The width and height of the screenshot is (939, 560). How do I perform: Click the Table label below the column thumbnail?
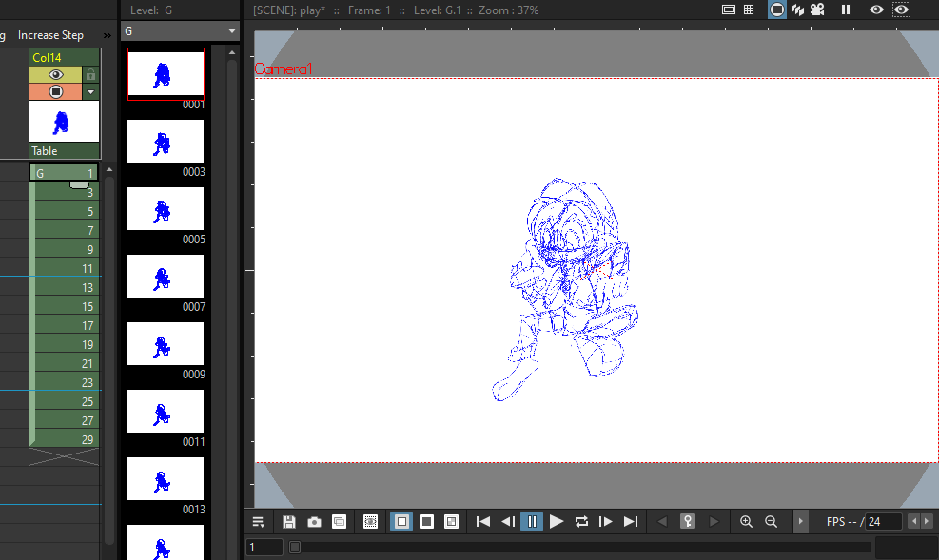point(44,150)
